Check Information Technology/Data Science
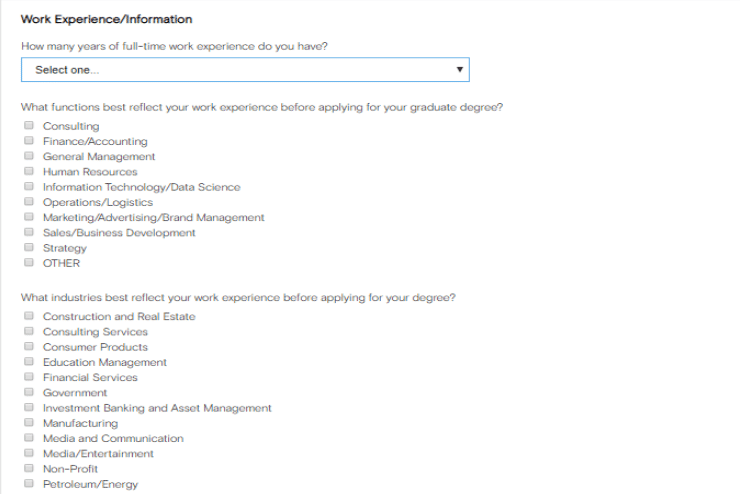 [x=30, y=186]
